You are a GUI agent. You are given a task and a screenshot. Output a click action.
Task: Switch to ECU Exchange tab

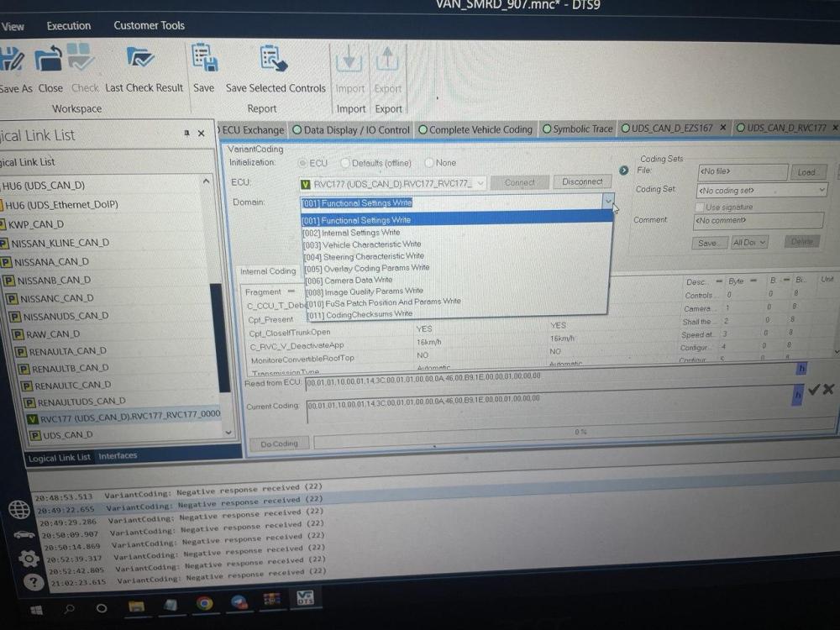tap(252, 129)
